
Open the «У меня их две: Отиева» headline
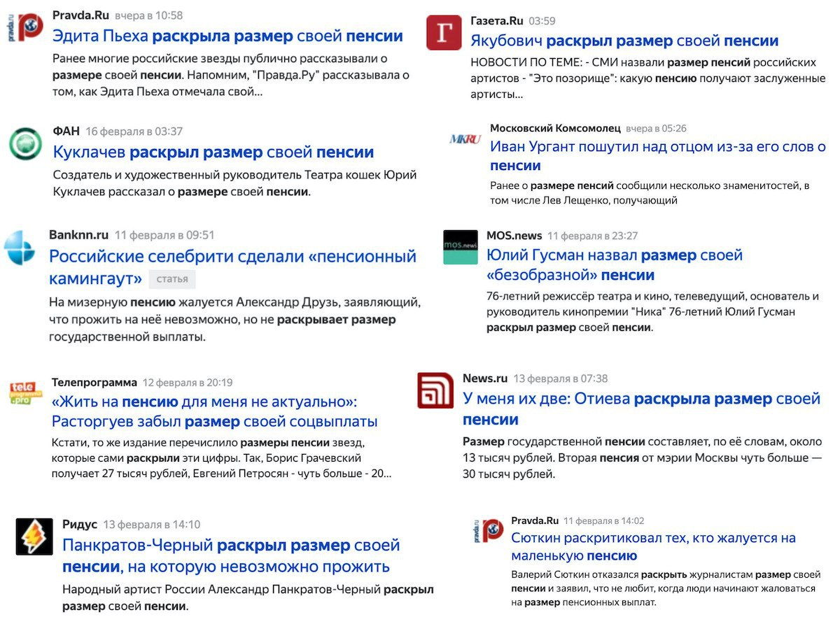[x=641, y=409]
